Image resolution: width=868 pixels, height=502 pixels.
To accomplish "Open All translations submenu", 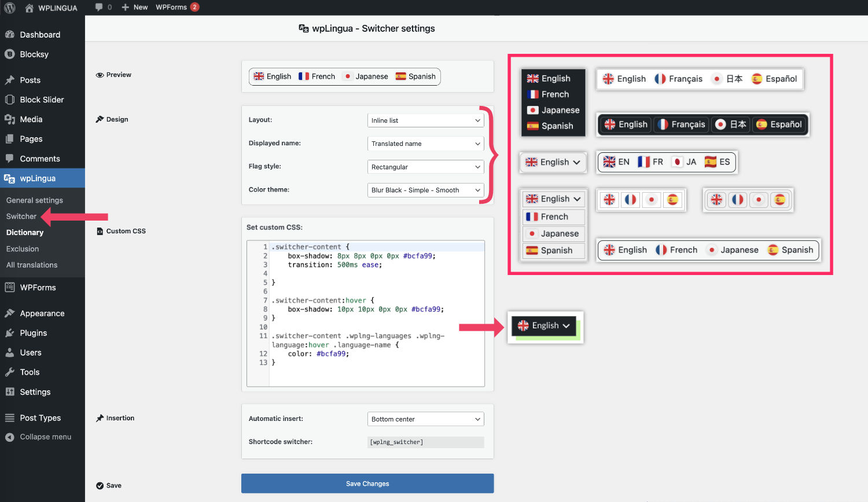I will point(32,265).
